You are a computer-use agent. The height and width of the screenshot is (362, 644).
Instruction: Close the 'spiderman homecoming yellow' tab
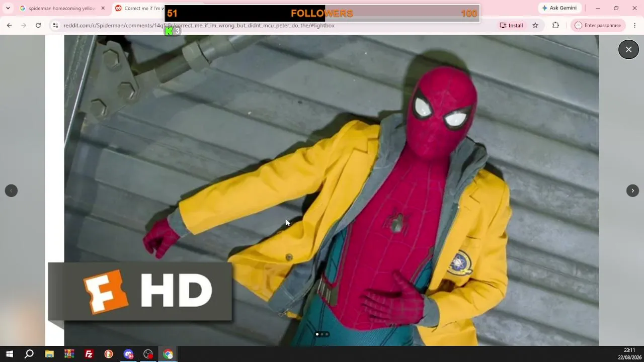click(x=103, y=8)
